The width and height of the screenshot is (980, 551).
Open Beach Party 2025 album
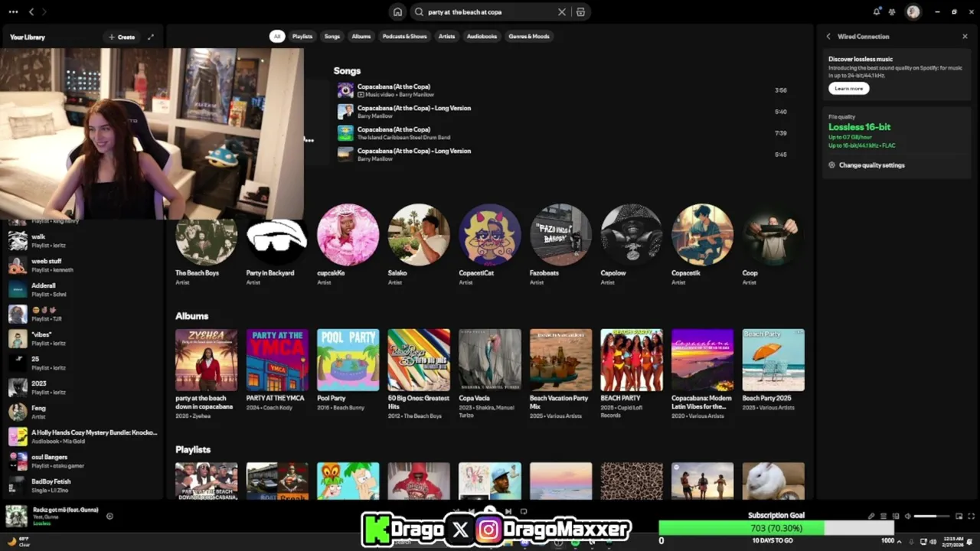(x=773, y=371)
